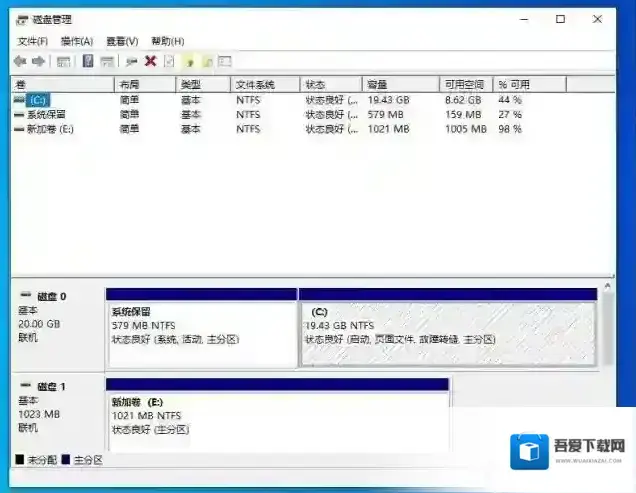This screenshot has width=636, height=493.
Task: Click the connect/rescan toolbar icon before the red X
Action: coord(131,62)
